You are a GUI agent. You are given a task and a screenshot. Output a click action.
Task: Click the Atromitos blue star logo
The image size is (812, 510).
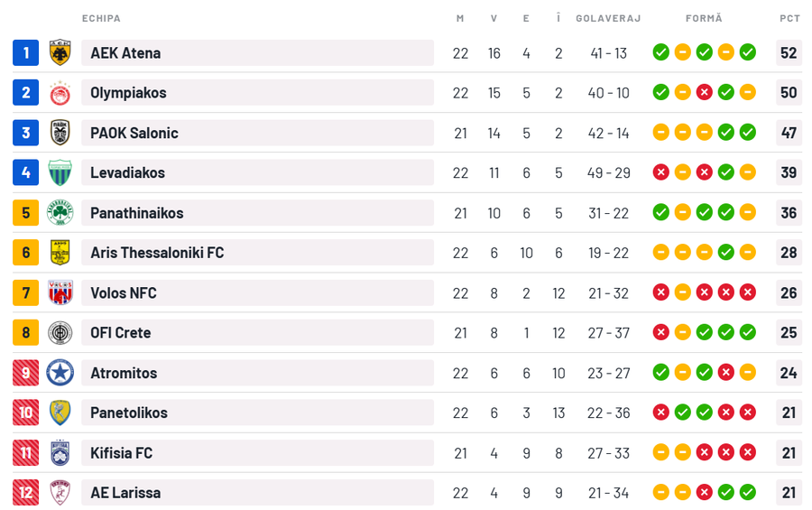tap(60, 373)
